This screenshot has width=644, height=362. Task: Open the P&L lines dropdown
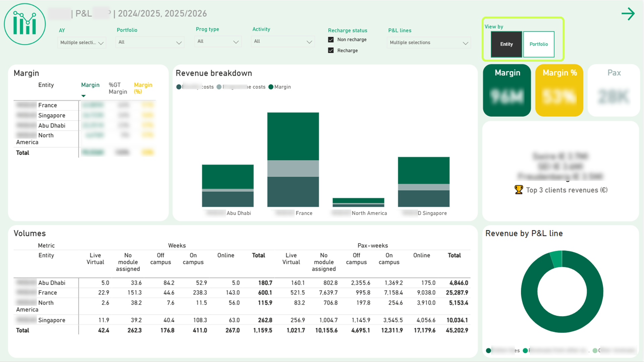pos(429,43)
